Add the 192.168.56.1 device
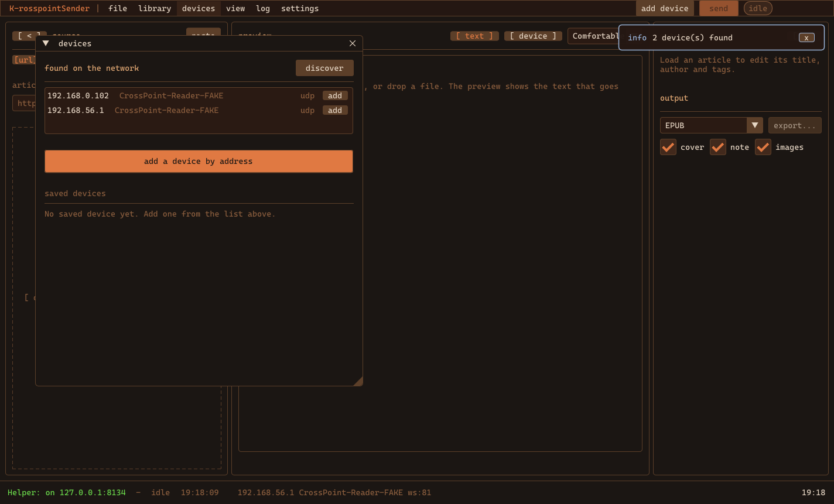 (x=335, y=110)
